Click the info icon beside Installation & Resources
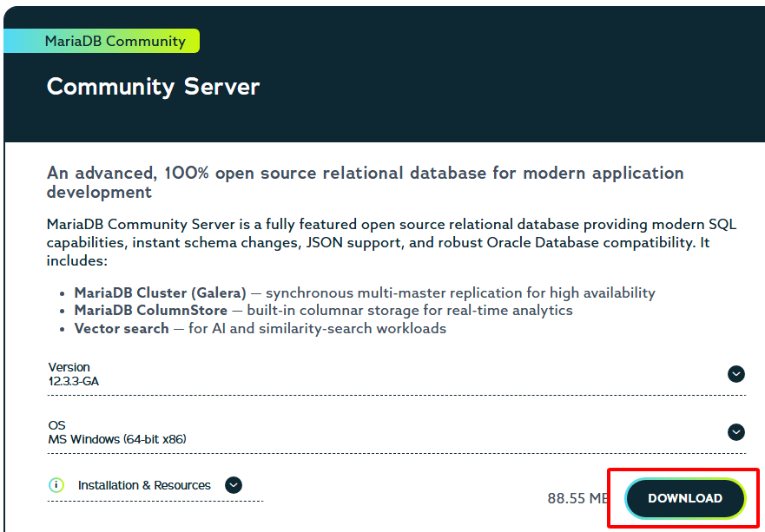This screenshot has height=532, width=765. pos(56,485)
